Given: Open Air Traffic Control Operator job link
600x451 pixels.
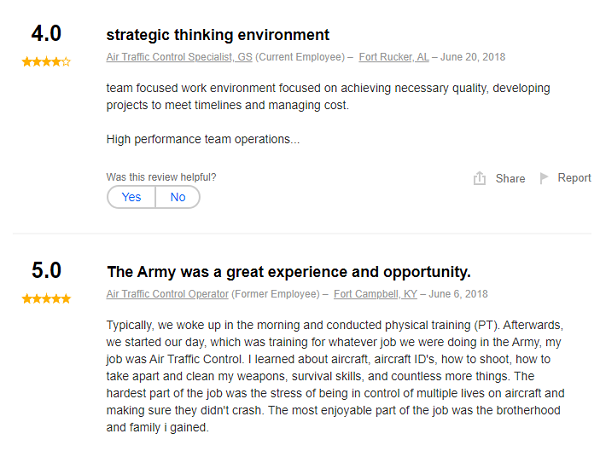Looking at the screenshot, I should [167, 294].
